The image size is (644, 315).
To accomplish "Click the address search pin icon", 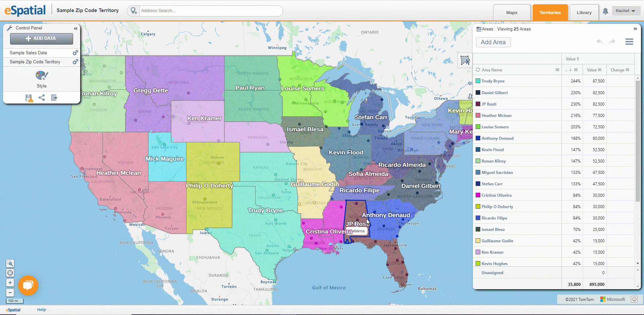I will tap(133, 11).
